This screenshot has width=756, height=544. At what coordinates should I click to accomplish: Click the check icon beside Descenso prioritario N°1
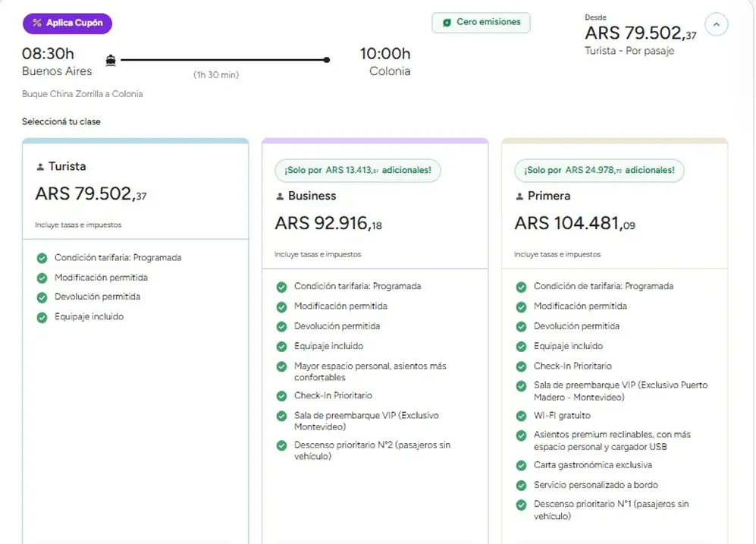click(x=521, y=505)
